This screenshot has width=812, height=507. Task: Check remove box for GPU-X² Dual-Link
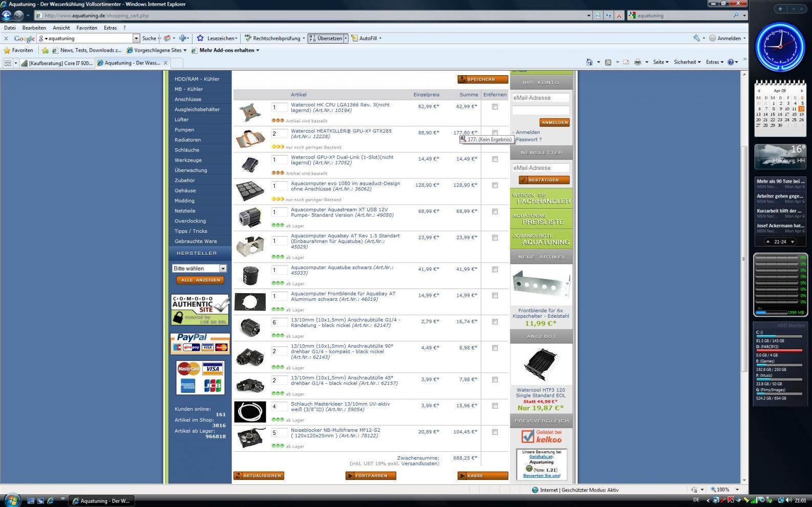tap(495, 159)
